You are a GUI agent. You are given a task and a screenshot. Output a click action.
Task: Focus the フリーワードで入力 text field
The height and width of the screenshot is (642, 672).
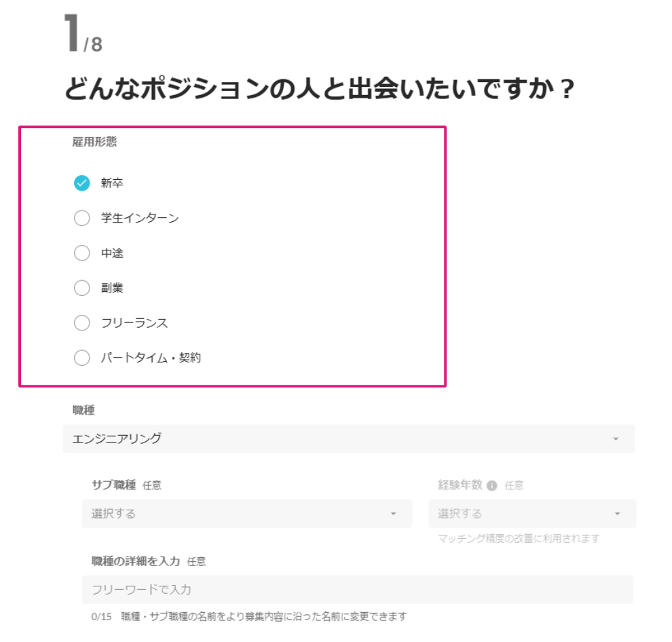pyautogui.click(x=357, y=590)
